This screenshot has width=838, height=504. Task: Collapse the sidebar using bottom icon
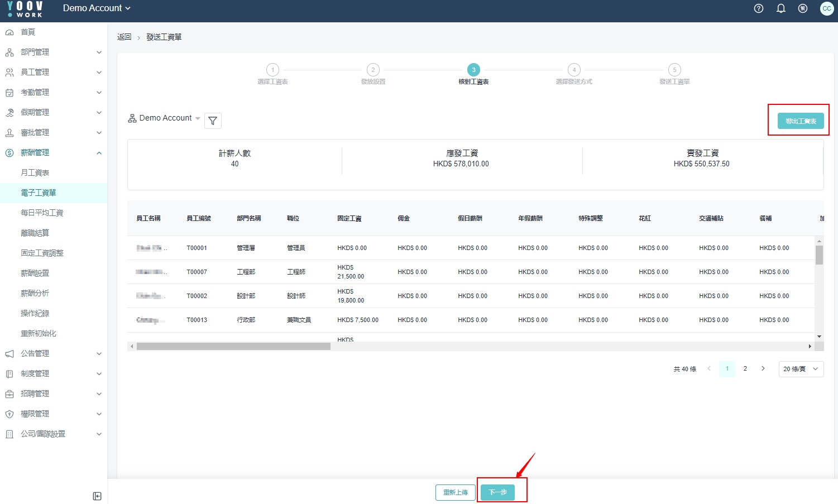(x=97, y=496)
